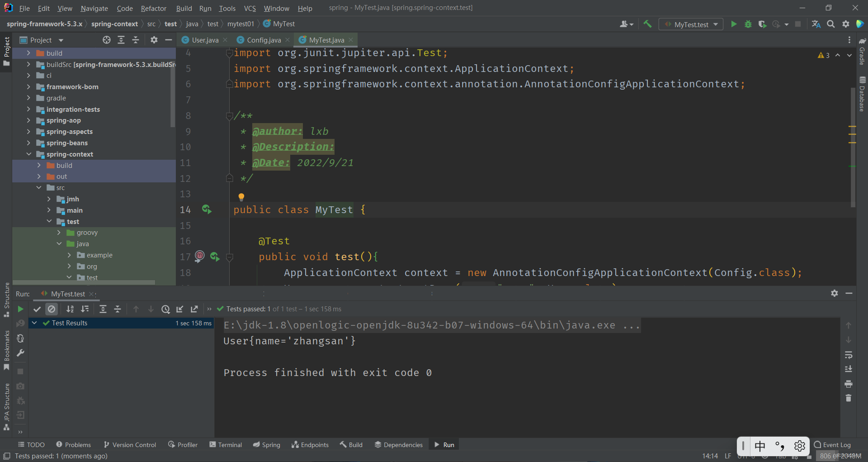The height and width of the screenshot is (462, 868).
Task: Open Project panel options gear
Action: pos(154,40)
